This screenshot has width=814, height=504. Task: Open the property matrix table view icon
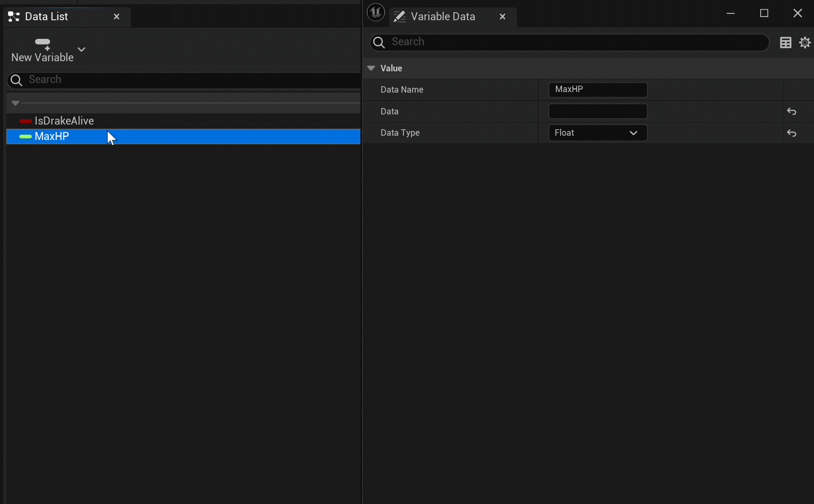pyautogui.click(x=786, y=43)
